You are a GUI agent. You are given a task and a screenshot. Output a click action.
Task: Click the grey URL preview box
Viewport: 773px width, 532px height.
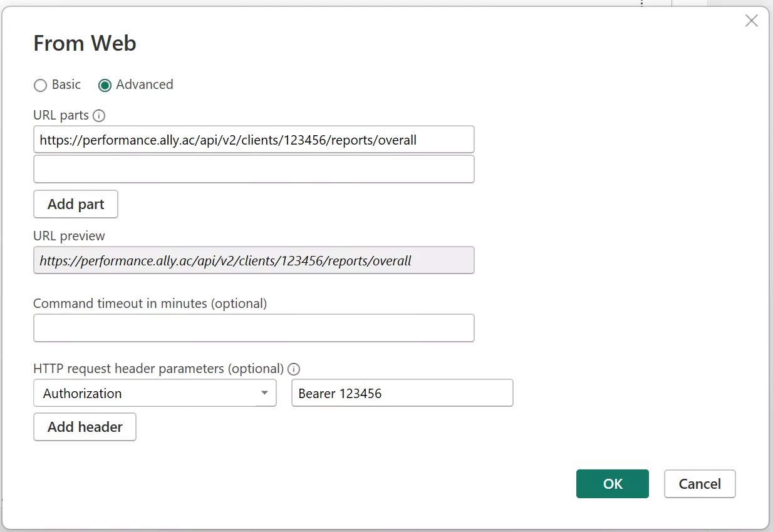click(x=254, y=260)
